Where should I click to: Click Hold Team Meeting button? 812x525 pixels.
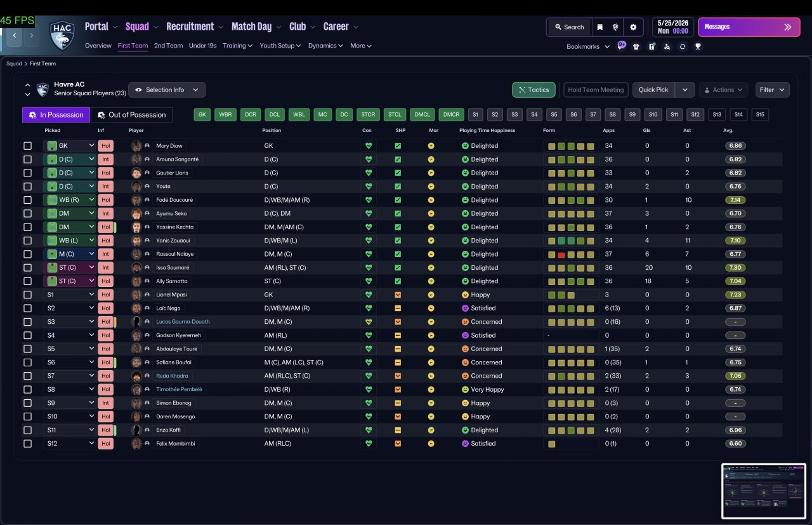point(596,90)
